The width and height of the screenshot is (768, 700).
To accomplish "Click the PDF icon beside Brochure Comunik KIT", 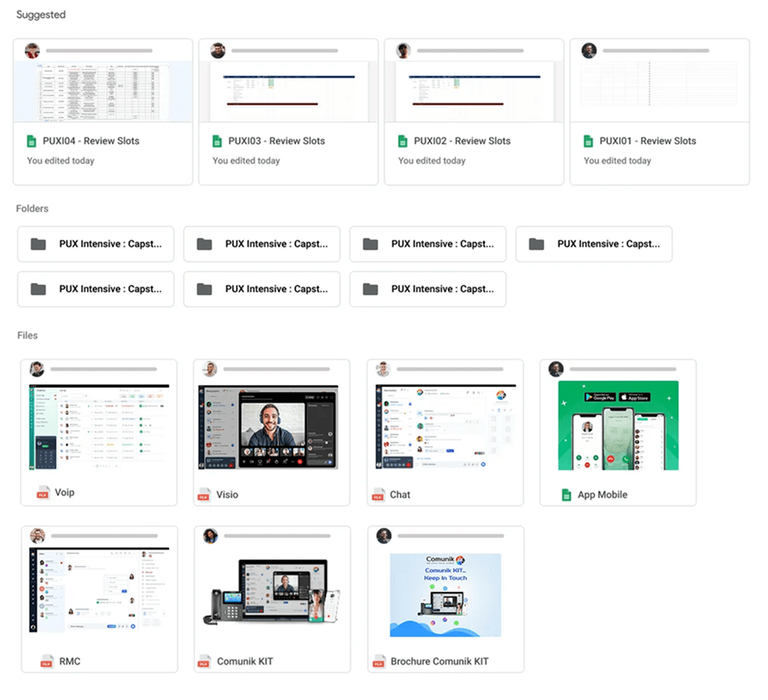I will click(x=379, y=662).
